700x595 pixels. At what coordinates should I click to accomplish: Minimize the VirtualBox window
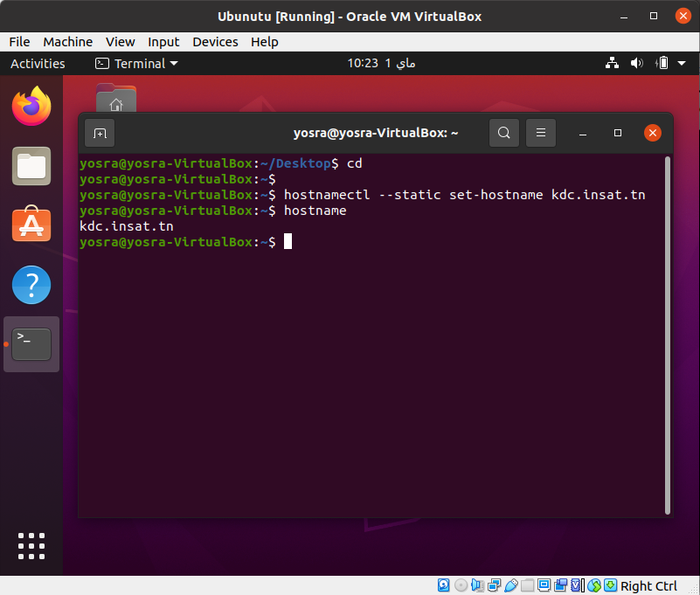pyautogui.click(x=624, y=17)
